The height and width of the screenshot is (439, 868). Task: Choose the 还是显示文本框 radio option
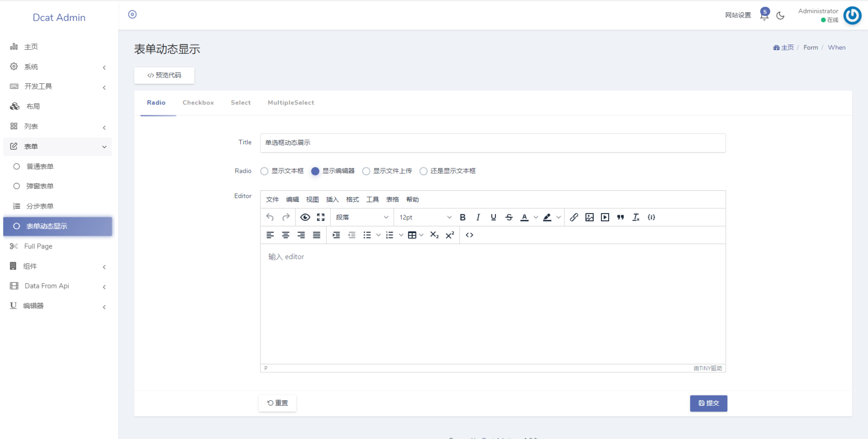click(424, 171)
